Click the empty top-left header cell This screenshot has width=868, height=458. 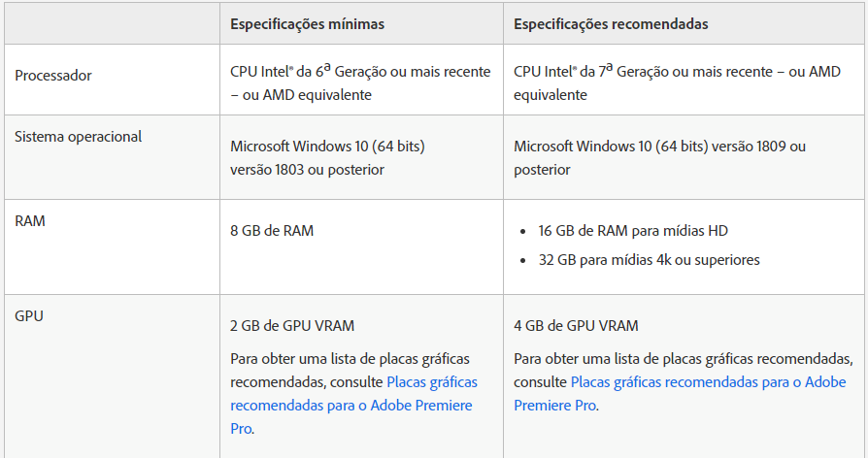click(112, 24)
